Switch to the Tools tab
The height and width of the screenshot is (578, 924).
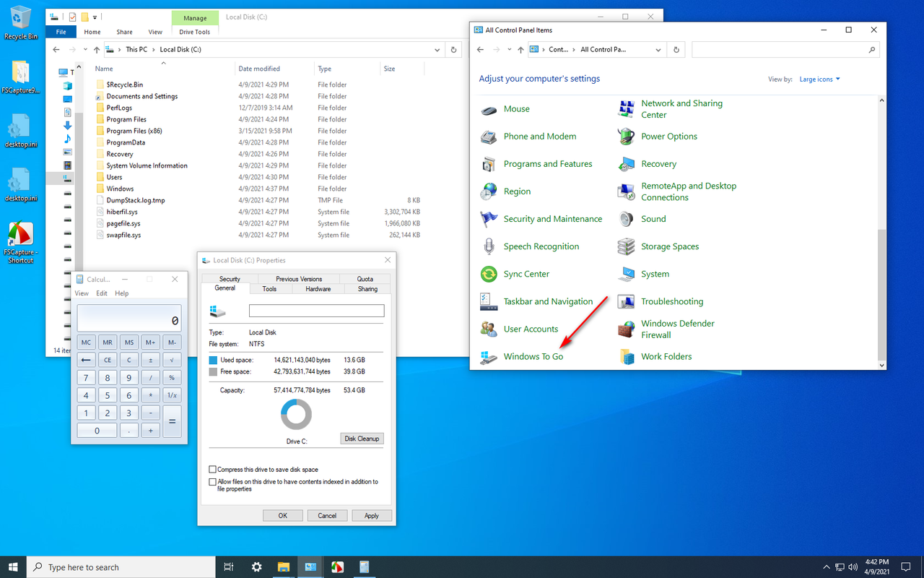[x=269, y=289]
